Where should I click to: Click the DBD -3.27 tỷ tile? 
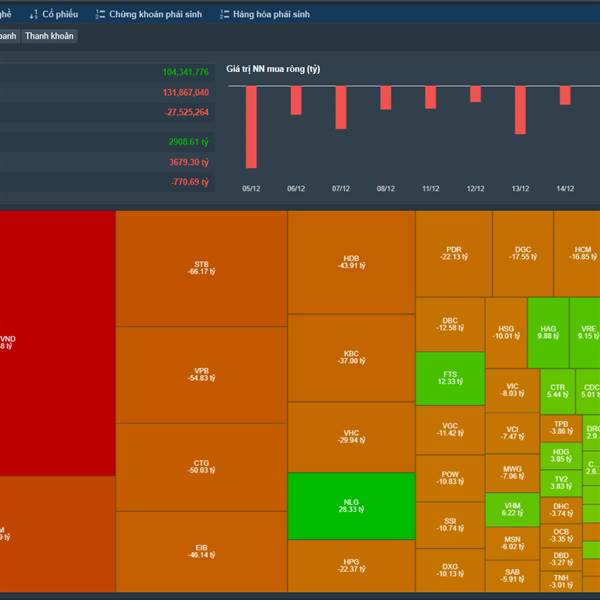(561, 559)
